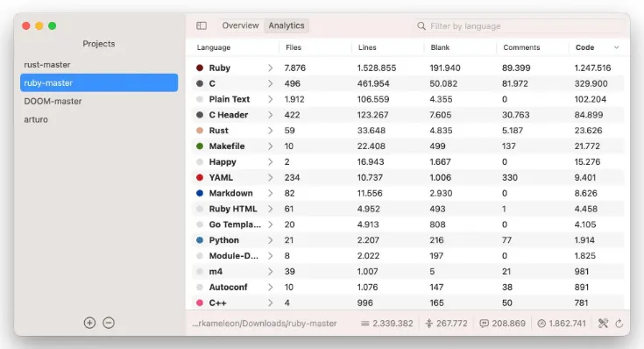Click Ruby code count 1.247.516
The image size is (644, 349).
tap(592, 68)
